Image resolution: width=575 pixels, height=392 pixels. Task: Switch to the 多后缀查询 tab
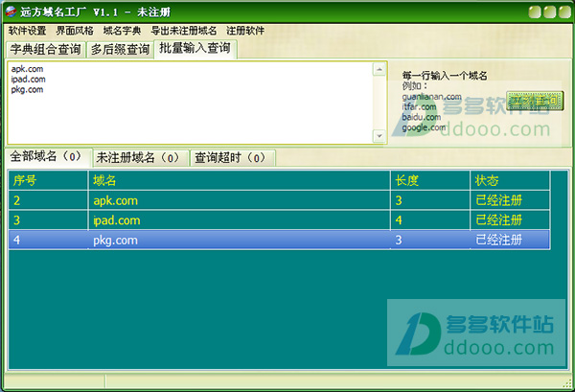tap(121, 49)
